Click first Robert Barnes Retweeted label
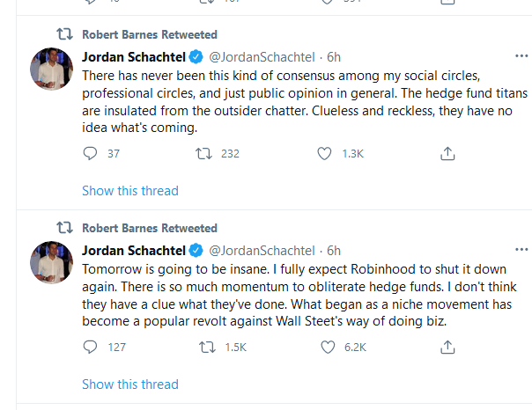 point(149,35)
